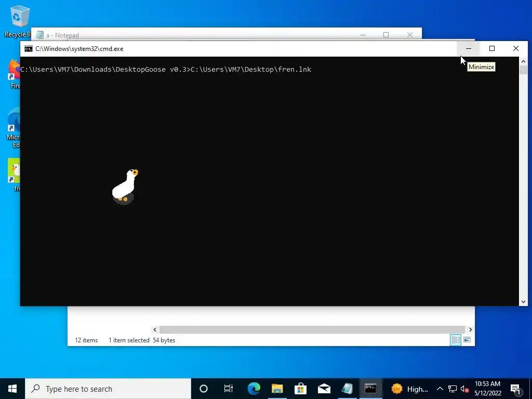Click the File Explorer horizontal scroll left arrow
This screenshot has height=399, width=532.
click(x=155, y=329)
